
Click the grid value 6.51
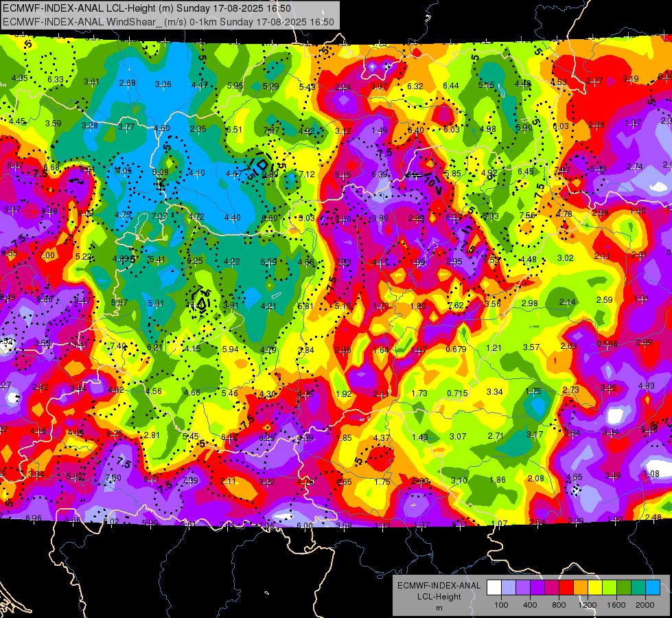click(234, 130)
